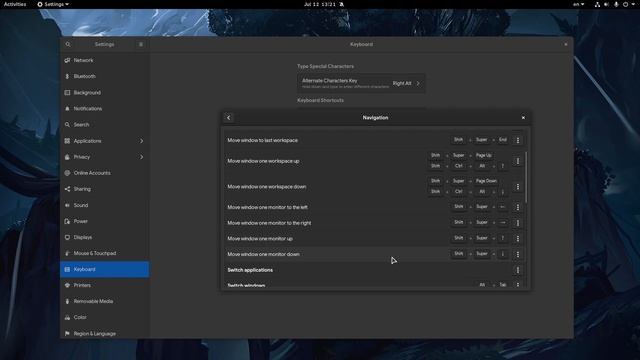The height and width of the screenshot is (360, 640).
Task: Click the End key in last workspace shortcut
Action: (x=503, y=140)
